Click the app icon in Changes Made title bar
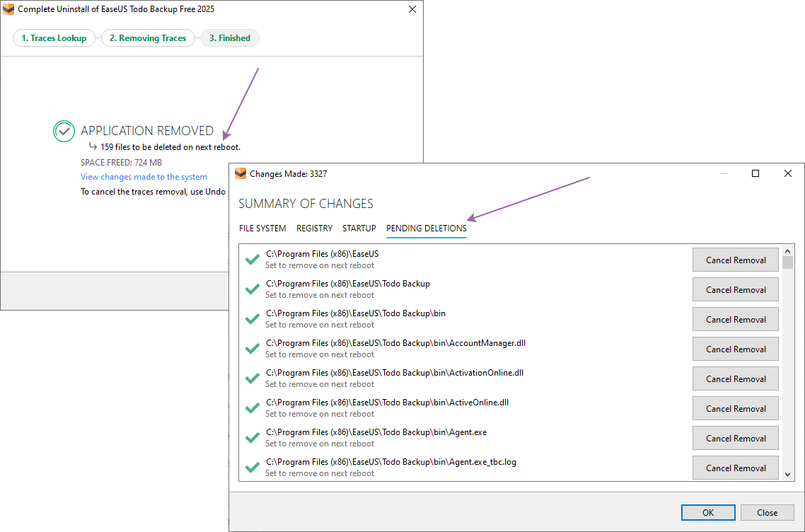 [x=240, y=174]
